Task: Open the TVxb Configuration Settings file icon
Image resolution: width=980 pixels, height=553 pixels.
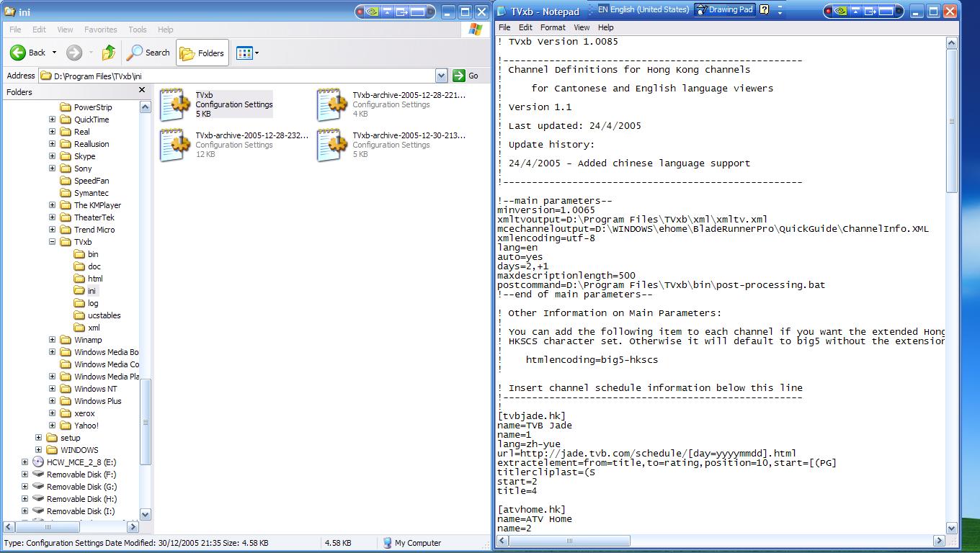Action: coord(174,105)
